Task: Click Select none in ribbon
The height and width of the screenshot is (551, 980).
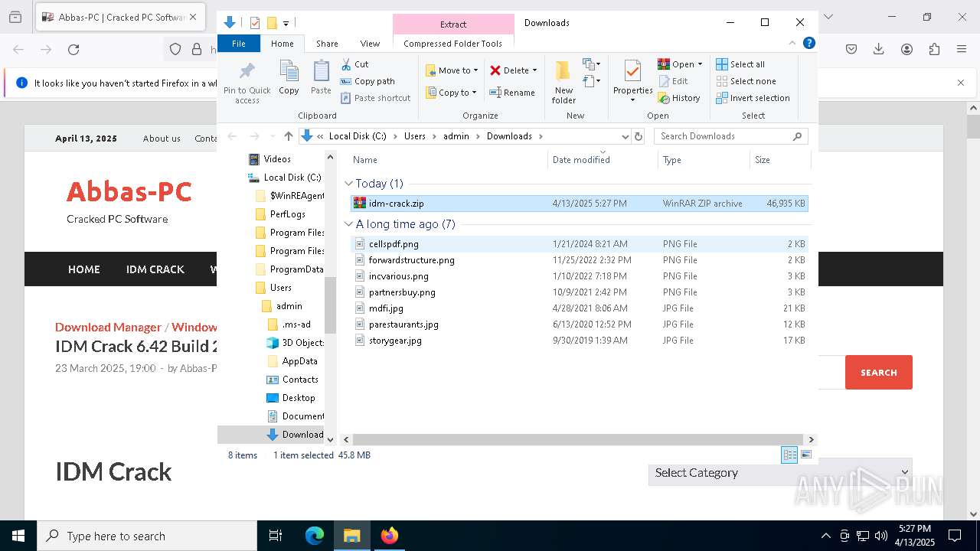Action: tap(746, 81)
